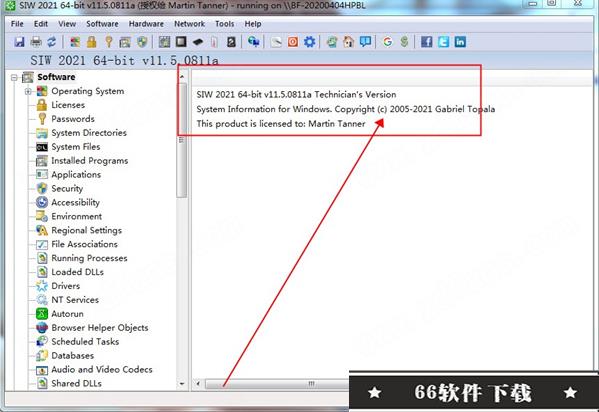Click the green dollar sign toolbar icon
The height and width of the screenshot is (412, 599).
point(404,42)
